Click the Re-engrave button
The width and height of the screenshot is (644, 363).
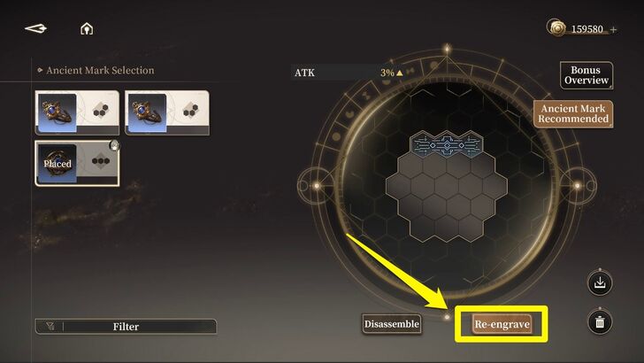(502, 324)
